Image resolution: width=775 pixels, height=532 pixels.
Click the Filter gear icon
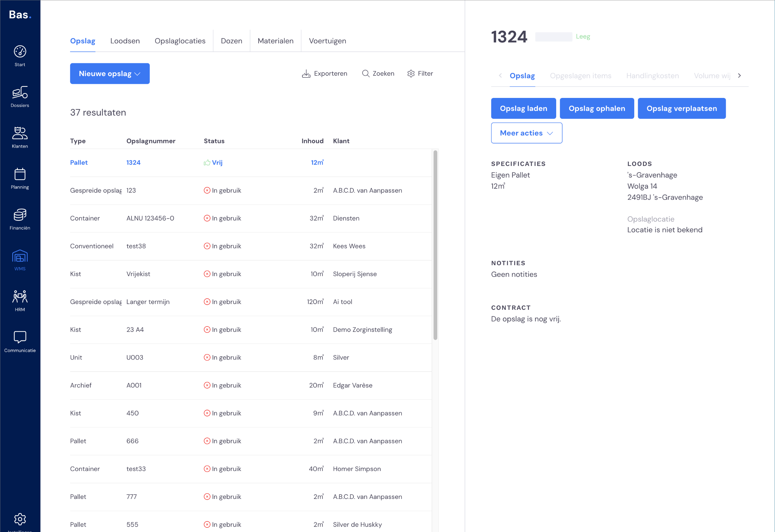point(411,74)
